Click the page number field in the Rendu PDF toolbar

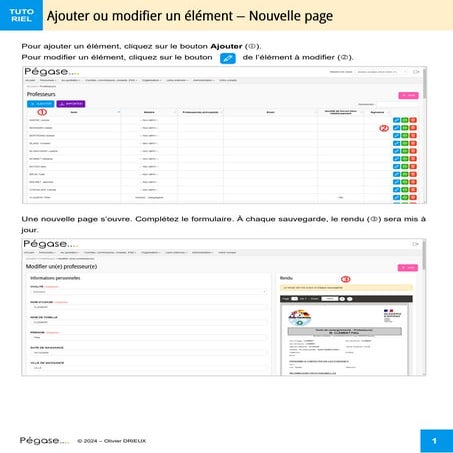[x=294, y=299]
